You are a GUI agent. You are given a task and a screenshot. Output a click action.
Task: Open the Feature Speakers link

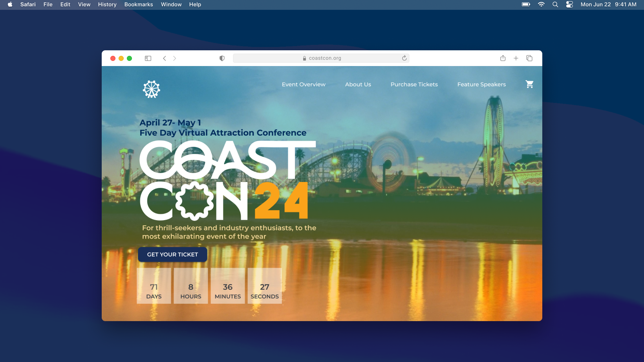point(481,85)
